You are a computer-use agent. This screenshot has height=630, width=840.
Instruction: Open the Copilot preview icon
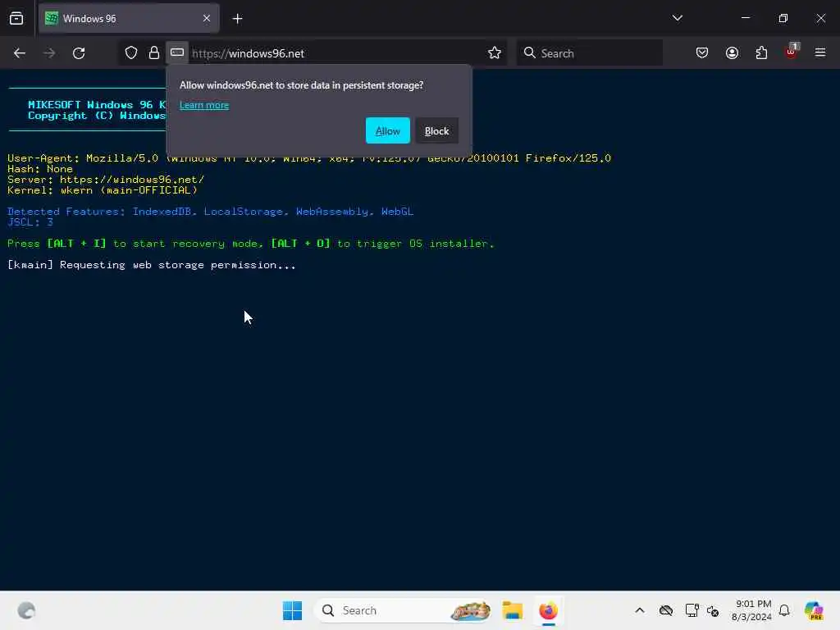pyautogui.click(x=813, y=610)
